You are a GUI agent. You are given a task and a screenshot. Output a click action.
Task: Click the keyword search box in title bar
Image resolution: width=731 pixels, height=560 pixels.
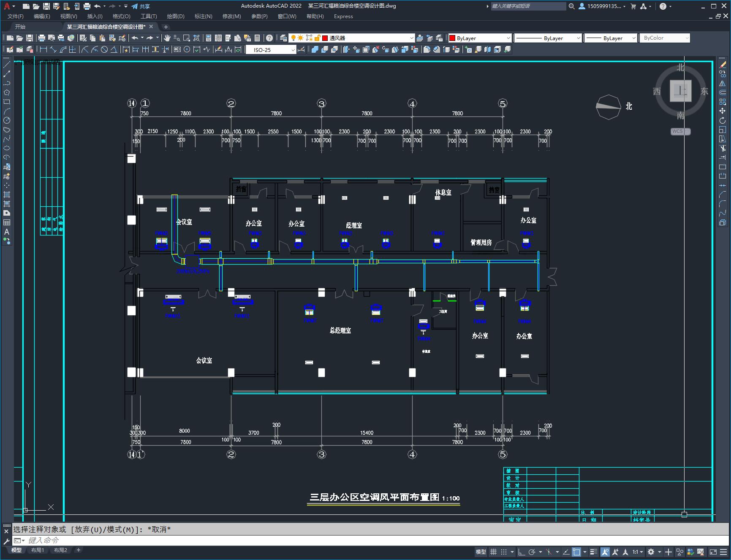528,6
